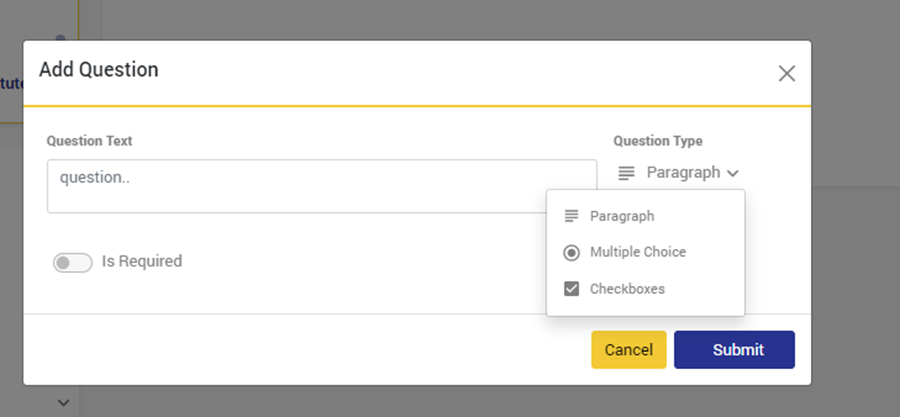
Task: Focus the Question Text input box
Action: point(321,186)
